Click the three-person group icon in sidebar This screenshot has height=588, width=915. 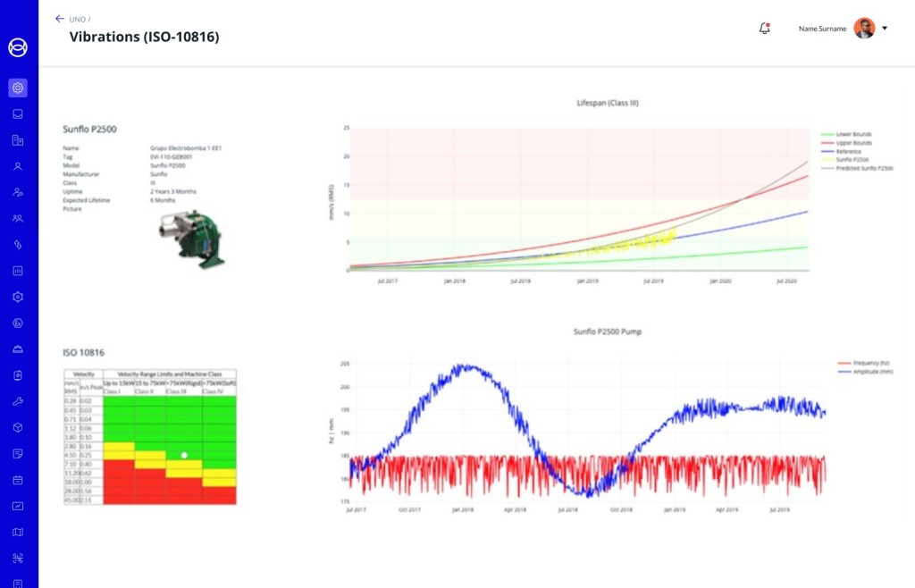point(18,218)
